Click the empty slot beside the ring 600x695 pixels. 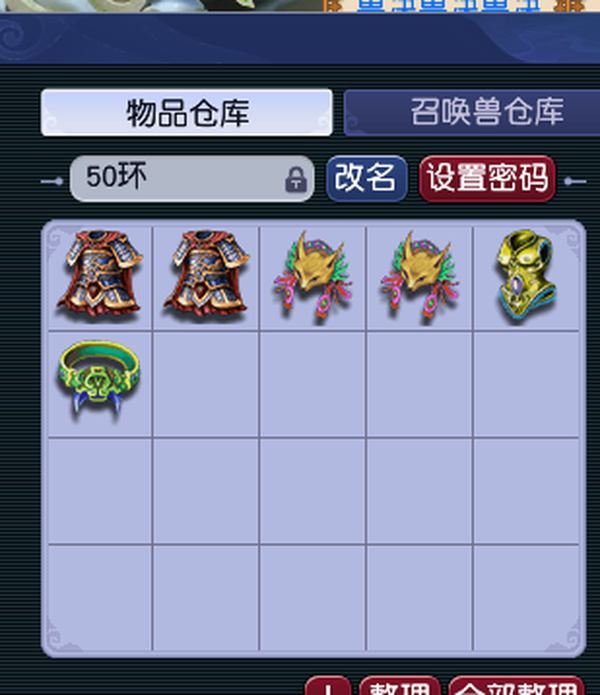(x=206, y=384)
